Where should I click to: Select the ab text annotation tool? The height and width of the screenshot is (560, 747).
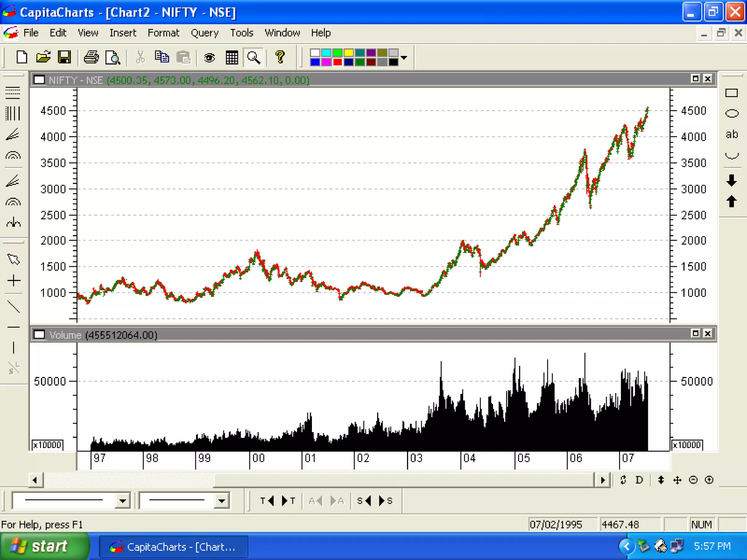click(731, 135)
